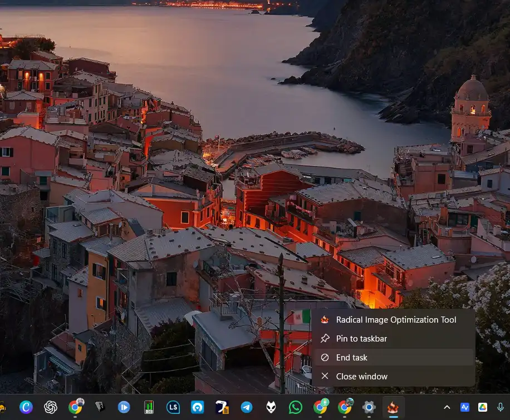
Task: Switch to Chrome window with green badge
Action: (x=320, y=407)
